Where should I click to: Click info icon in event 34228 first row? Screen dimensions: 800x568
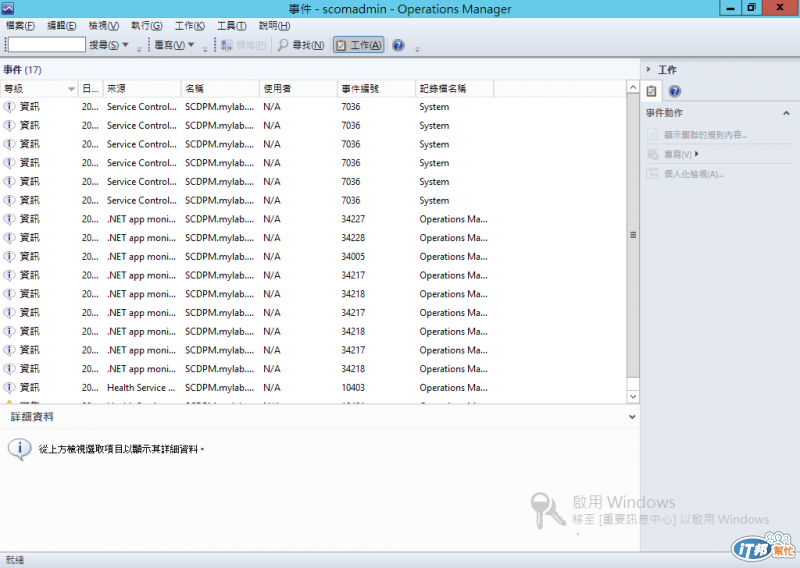pos(9,238)
